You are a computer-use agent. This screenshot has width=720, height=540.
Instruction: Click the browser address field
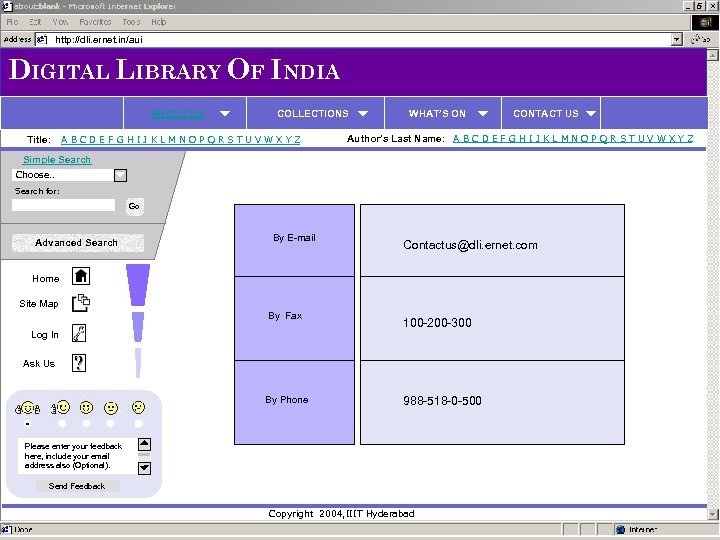(360, 39)
